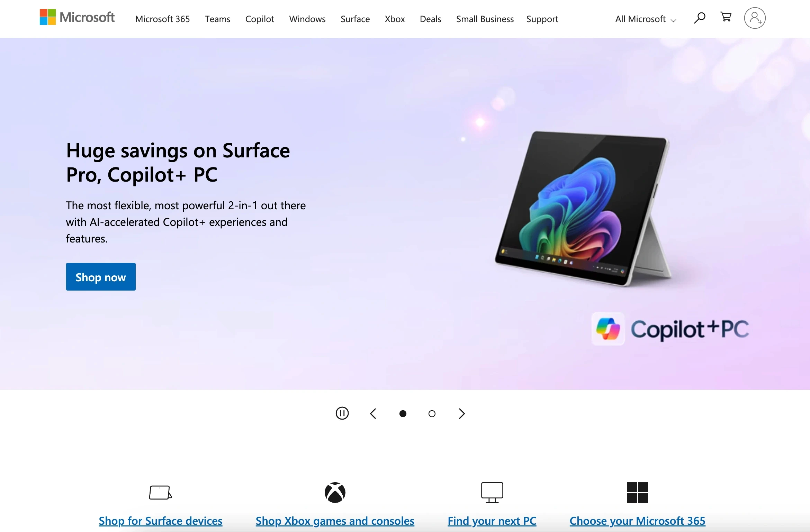Click the Xbox logo icon
810x532 pixels.
(x=335, y=492)
